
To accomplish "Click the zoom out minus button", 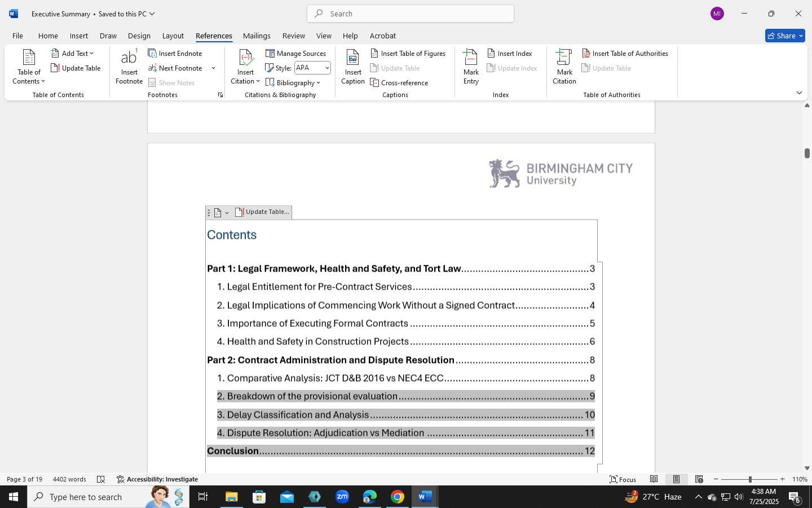I will pos(716,479).
